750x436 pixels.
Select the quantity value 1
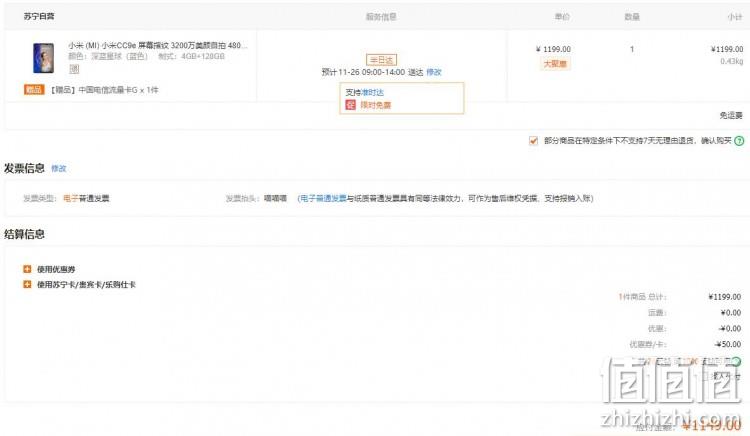632,49
